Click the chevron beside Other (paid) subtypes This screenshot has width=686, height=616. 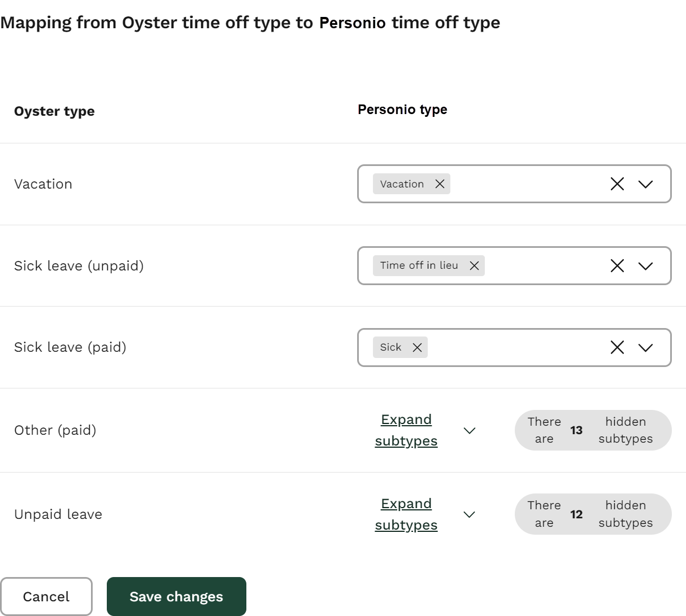(469, 430)
